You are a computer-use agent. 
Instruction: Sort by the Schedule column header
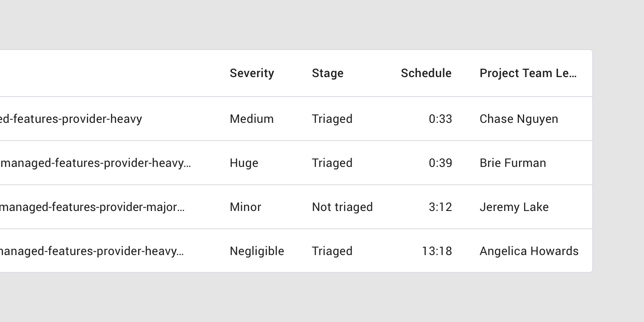point(426,73)
